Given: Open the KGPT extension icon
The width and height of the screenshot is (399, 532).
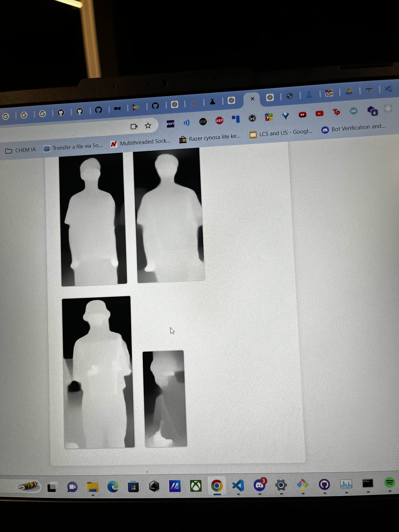Looking at the screenshot, I should (x=170, y=124).
